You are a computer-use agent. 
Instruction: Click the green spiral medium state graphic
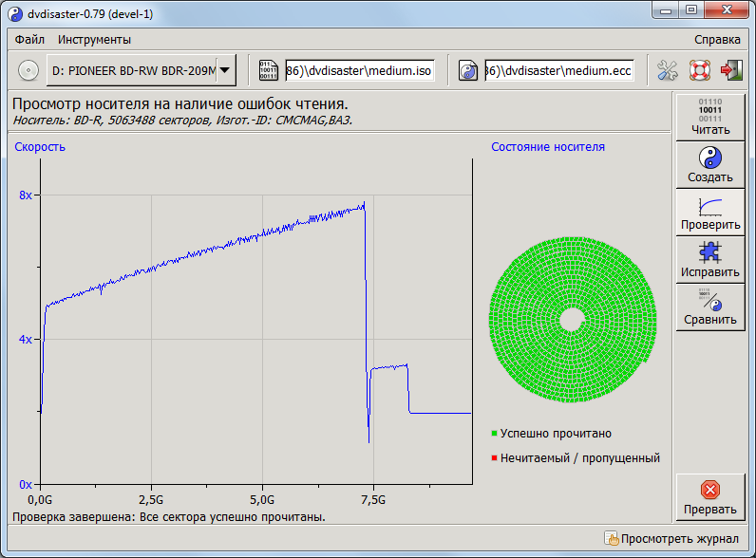pos(572,321)
